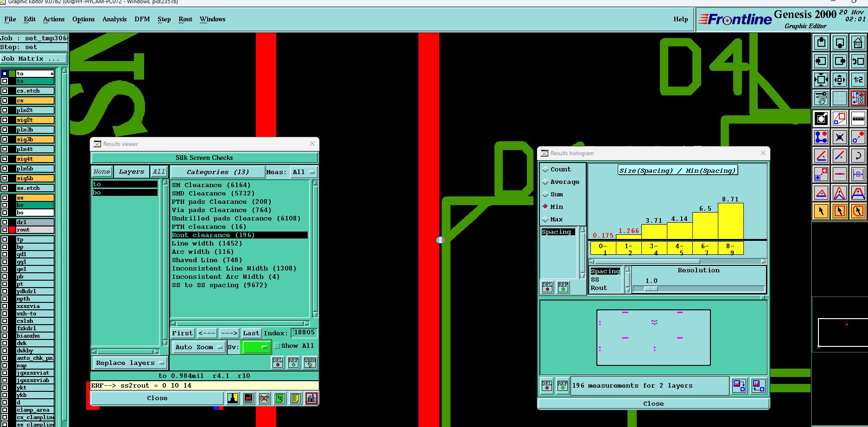Screen dimensions: 868x427
Task: Open the Auto Zoom dropdown
Action: click(199, 347)
